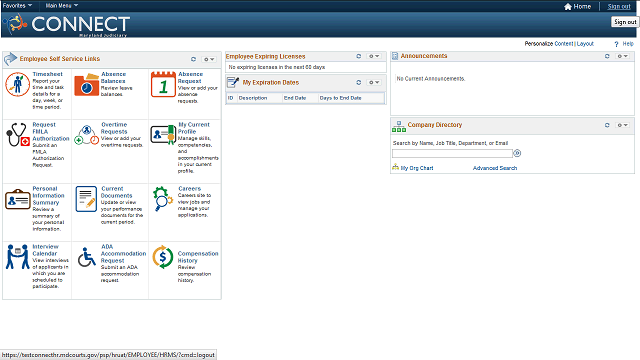Image resolution: width=640 pixels, height=360 pixels.
Task: Refresh the Employee Self Service Links panel
Action: (x=193, y=59)
